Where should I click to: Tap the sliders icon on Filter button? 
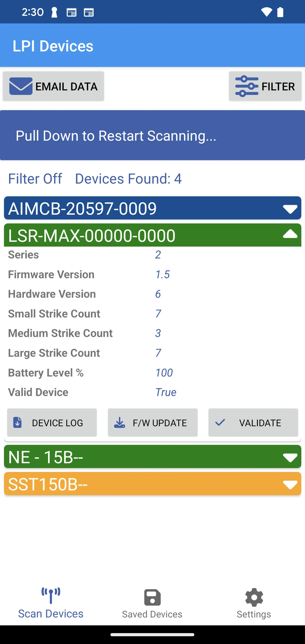coord(247,86)
